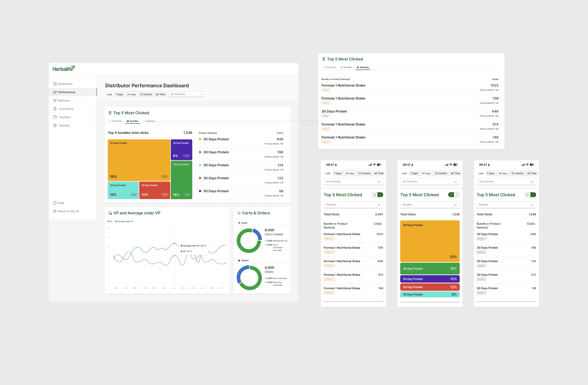Tap 12 months on the Products mobile screen
The height and width of the screenshot is (385, 588).
(364, 173)
